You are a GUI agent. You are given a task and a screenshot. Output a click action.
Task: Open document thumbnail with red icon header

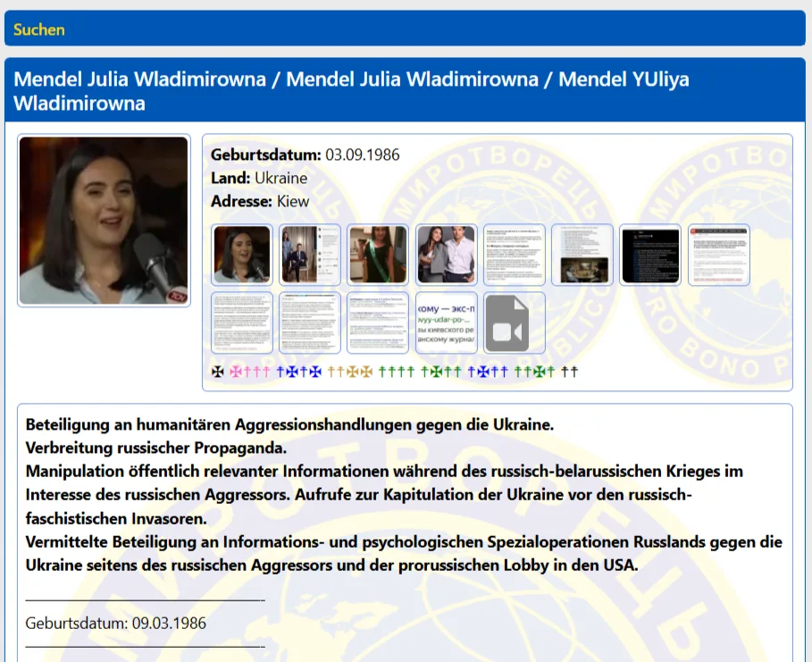point(718,255)
